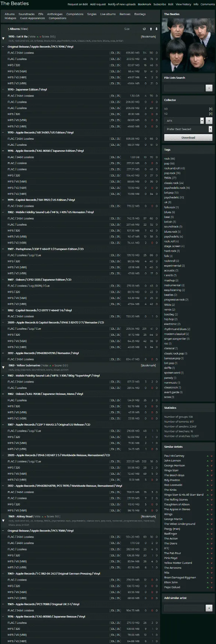This screenshot has width=216, height=644.
Task: Remove V2 from the Collector list
Action: 210,114
